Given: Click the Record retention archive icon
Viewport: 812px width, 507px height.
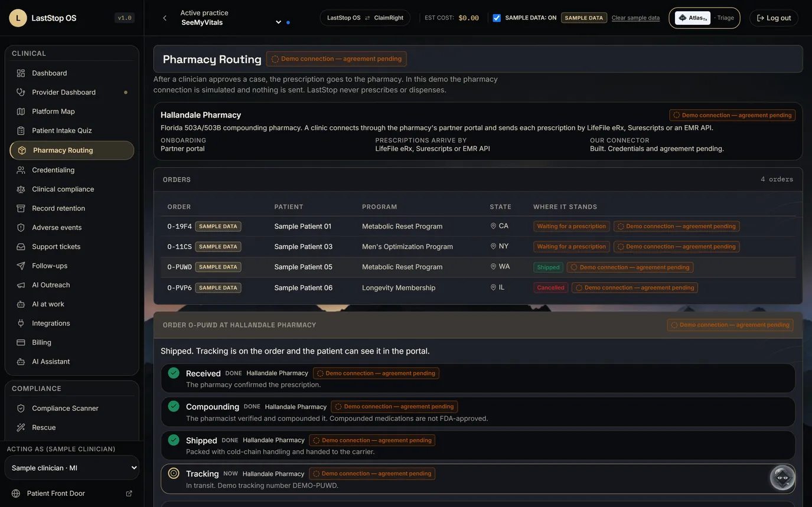Looking at the screenshot, I should pos(21,208).
